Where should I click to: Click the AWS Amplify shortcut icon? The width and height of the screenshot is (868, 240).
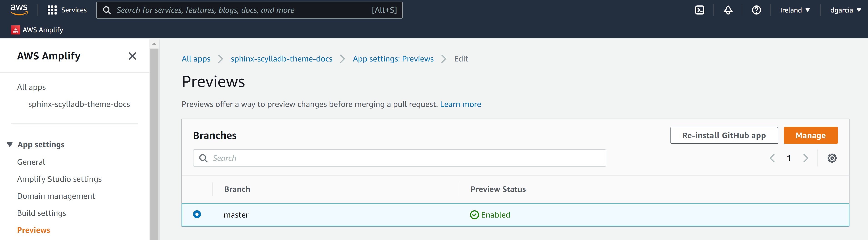(x=15, y=30)
